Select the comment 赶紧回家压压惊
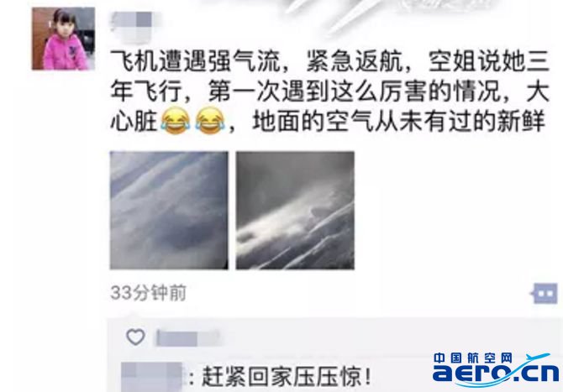The image size is (563, 392). pos(287,377)
